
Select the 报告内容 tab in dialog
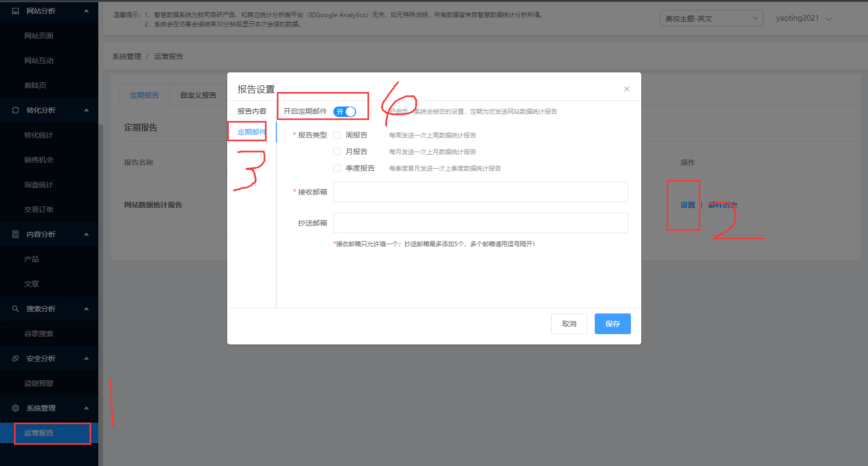tap(252, 110)
